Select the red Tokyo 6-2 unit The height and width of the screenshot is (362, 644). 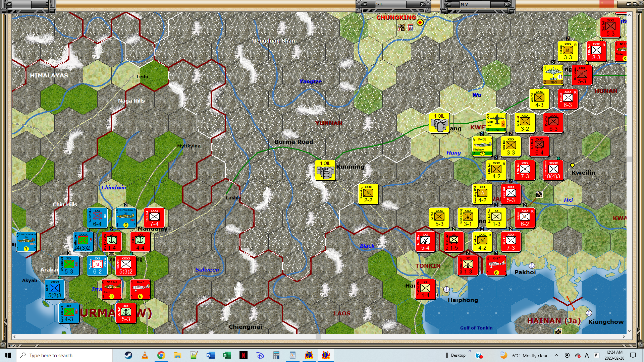(525, 218)
